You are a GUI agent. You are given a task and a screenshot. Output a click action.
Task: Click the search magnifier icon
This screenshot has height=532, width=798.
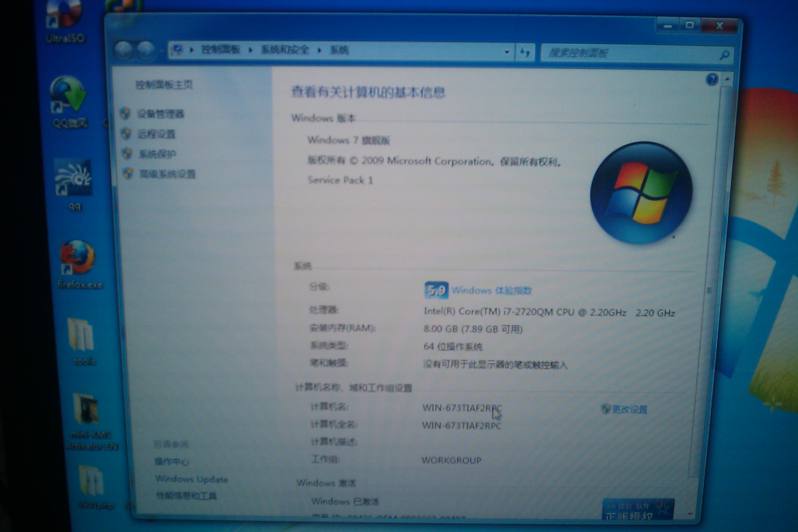(x=724, y=55)
